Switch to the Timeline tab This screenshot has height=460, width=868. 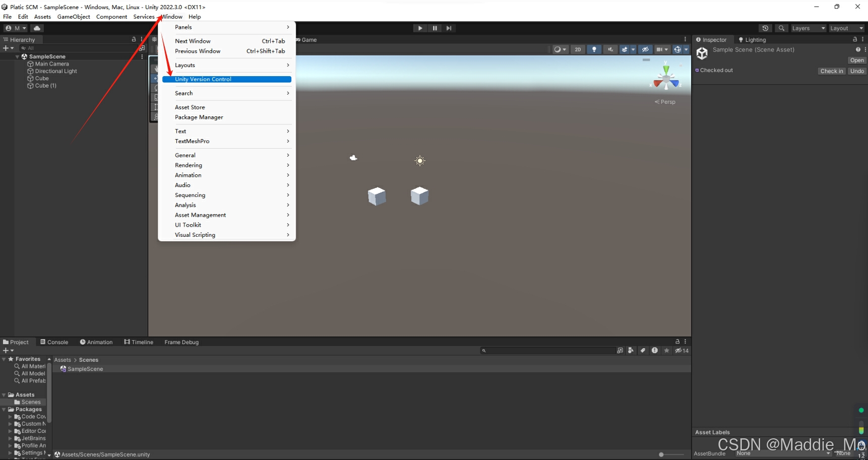pos(139,342)
